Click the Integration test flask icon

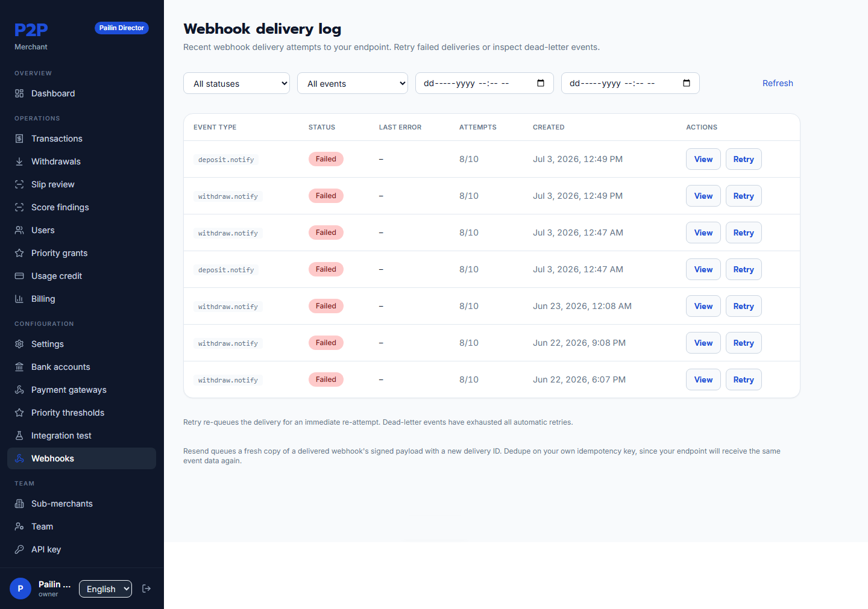(19, 436)
